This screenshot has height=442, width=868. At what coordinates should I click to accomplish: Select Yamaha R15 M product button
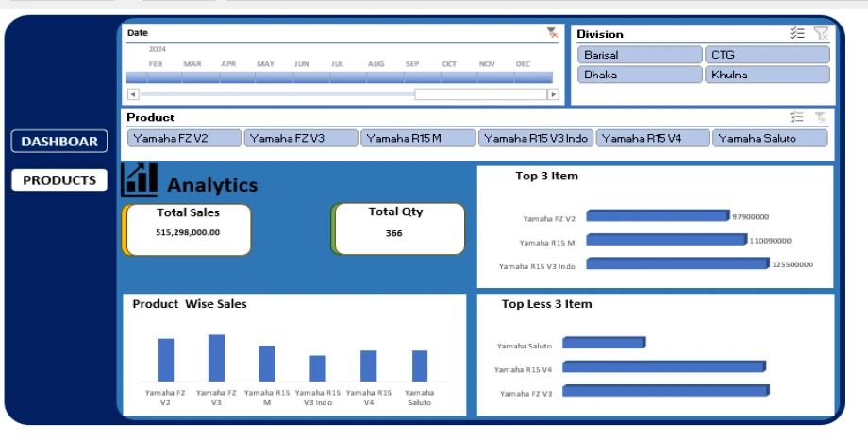[417, 139]
